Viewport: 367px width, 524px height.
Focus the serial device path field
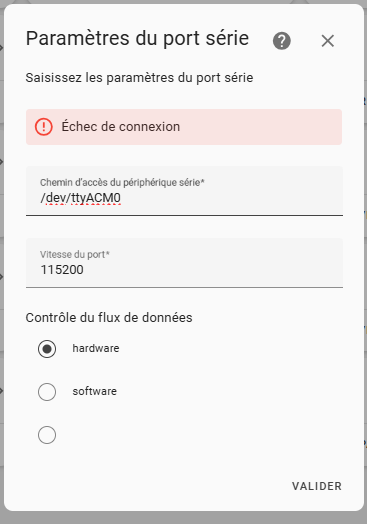click(x=184, y=191)
